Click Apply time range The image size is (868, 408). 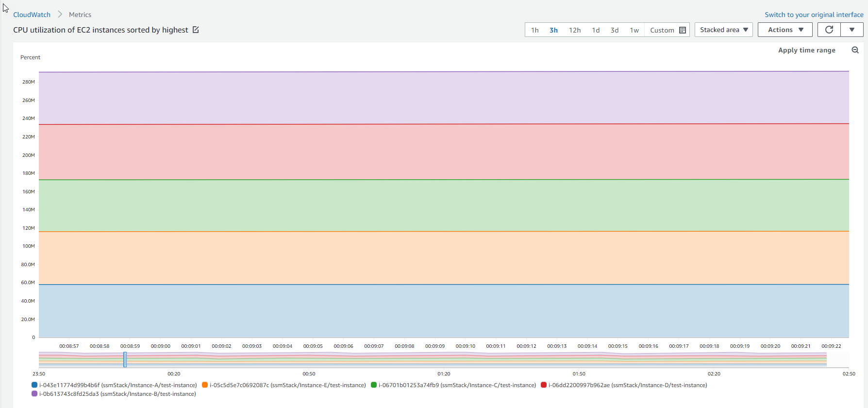807,50
